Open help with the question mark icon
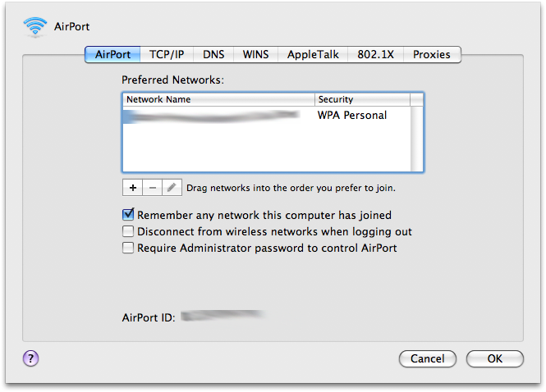 click(30, 358)
